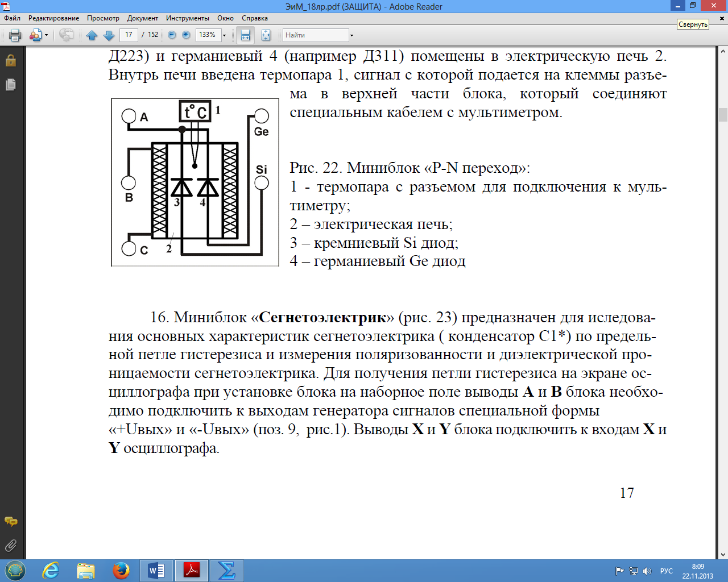Select the 133% zoom level field

[x=208, y=35]
